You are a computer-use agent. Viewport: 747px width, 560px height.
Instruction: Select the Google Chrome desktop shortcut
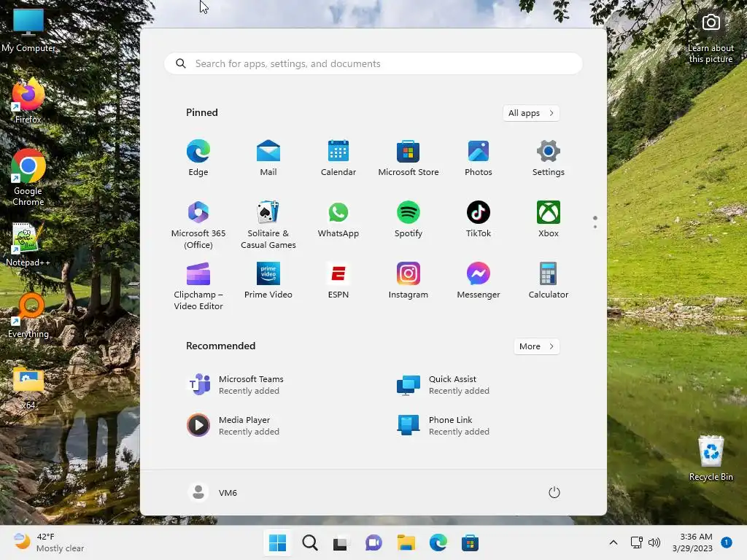(x=28, y=177)
